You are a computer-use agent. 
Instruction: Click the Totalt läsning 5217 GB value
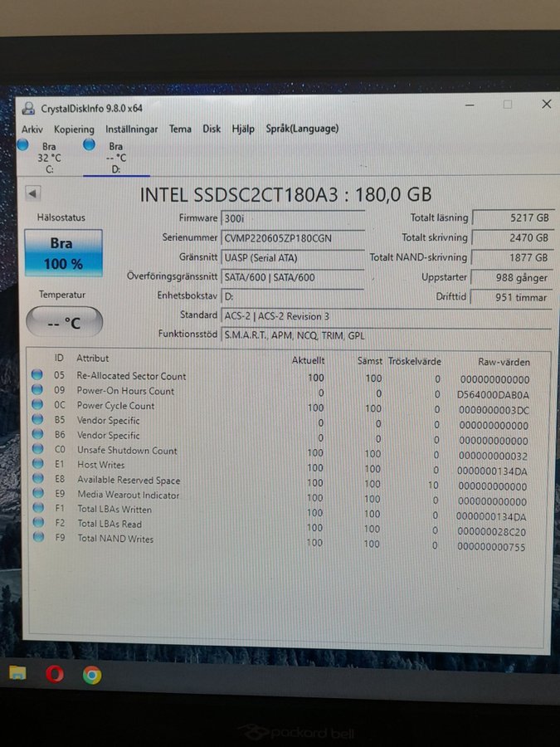pos(513,217)
